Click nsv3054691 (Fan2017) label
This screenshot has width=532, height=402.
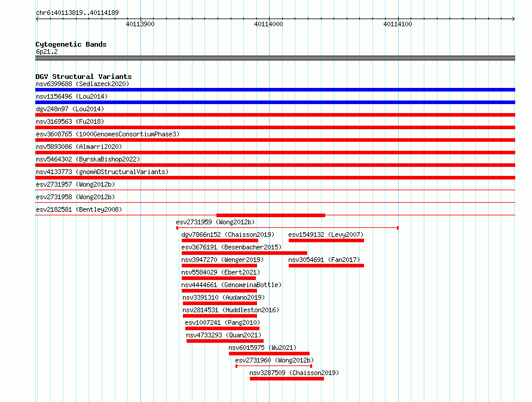[x=324, y=260]
